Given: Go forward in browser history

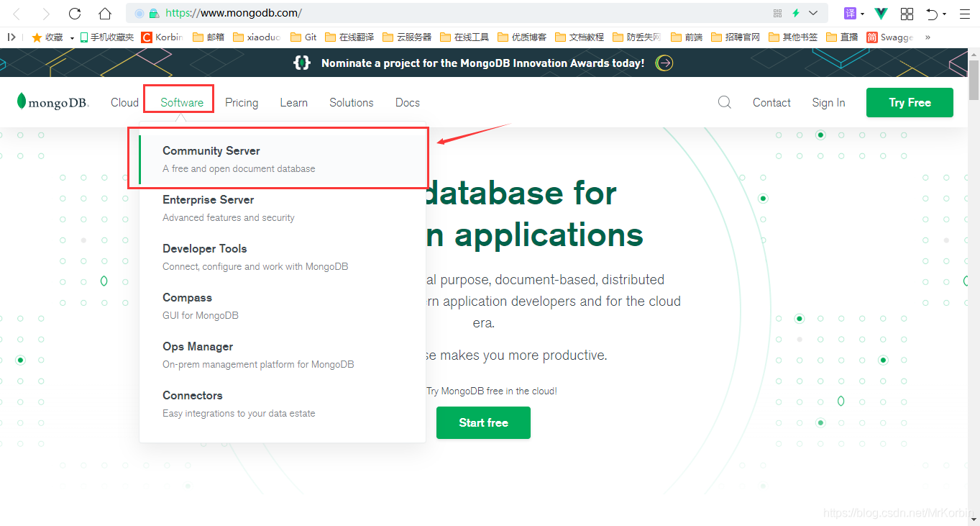Looking at the screenshot, I should 46,13.
